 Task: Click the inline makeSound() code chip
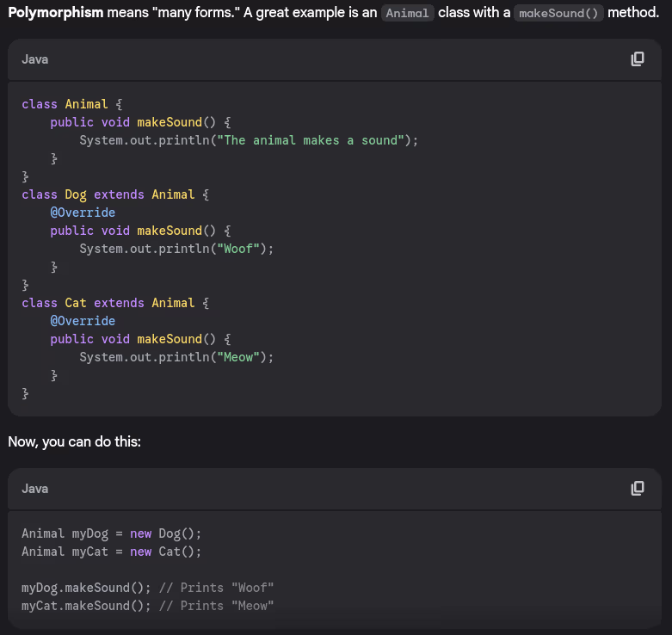pos(558,14)
